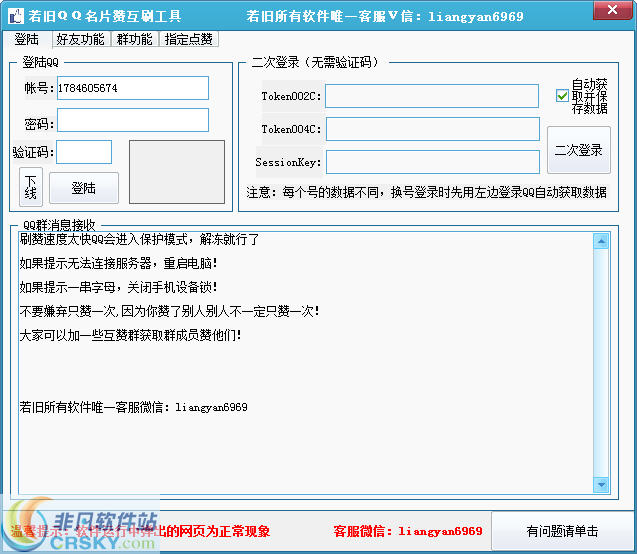
Task: Focus the Token002C input field
Action: click(x=432, y=96)
